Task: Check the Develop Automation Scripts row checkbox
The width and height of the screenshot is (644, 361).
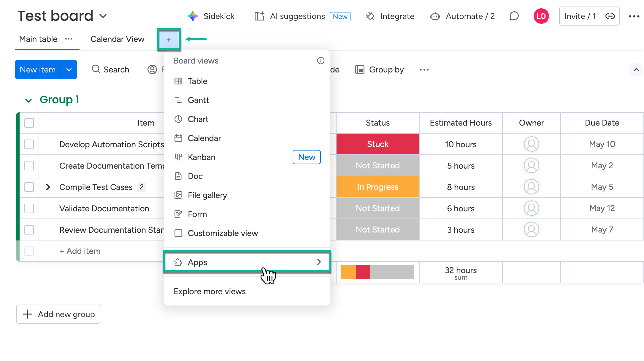Action: 29,144
